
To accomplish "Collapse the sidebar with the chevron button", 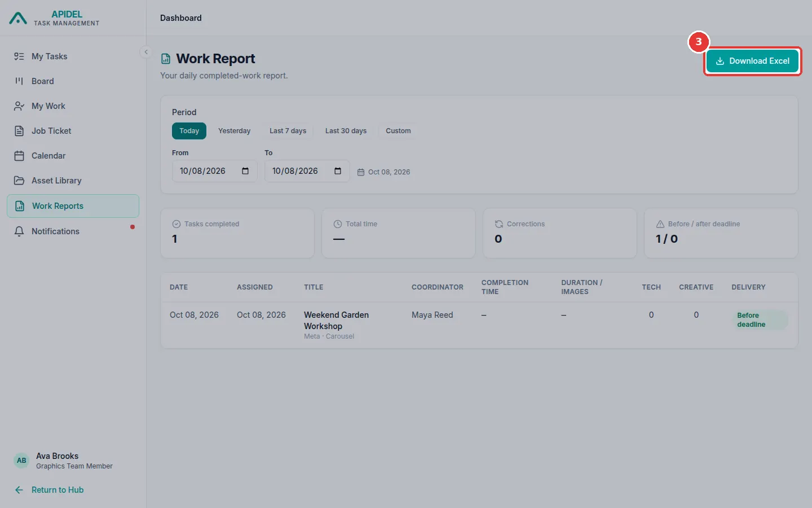I will pyautogui.click(x=146, y=52).
